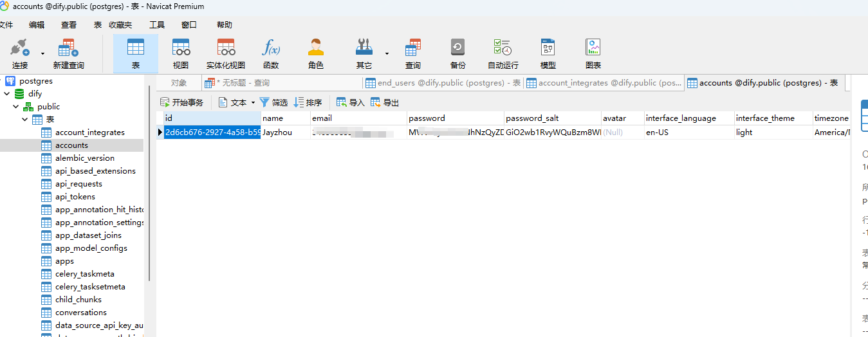Switch to the 无标题 - 查询 tab
The image size is (868, 337).
coord(282,83)
